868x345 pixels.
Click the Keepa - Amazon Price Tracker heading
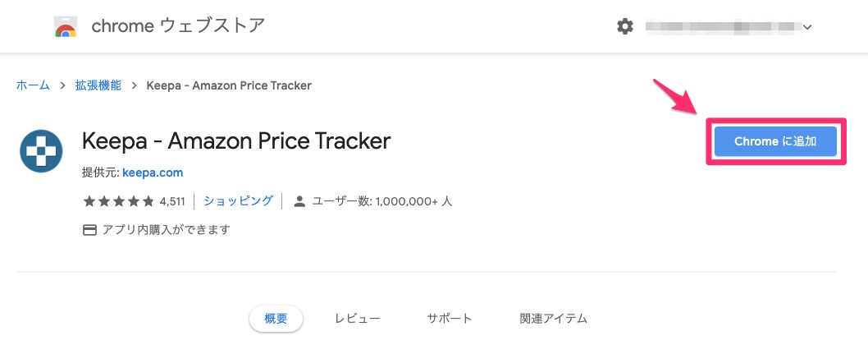click(x=236, y=141)
